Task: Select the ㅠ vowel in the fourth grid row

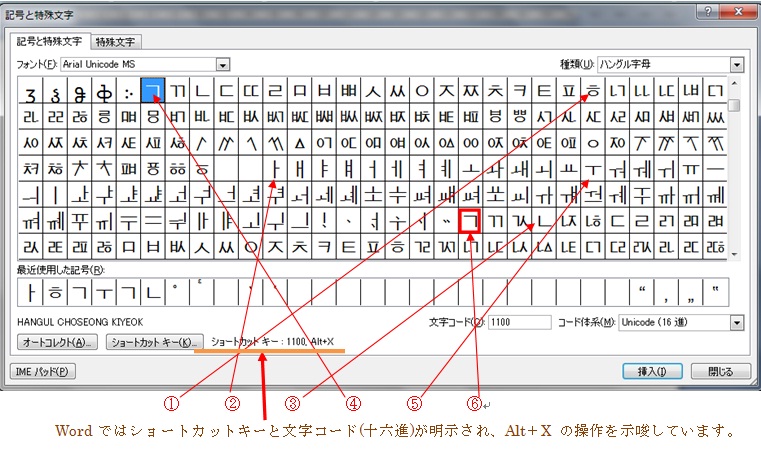Action: point(691,169)
